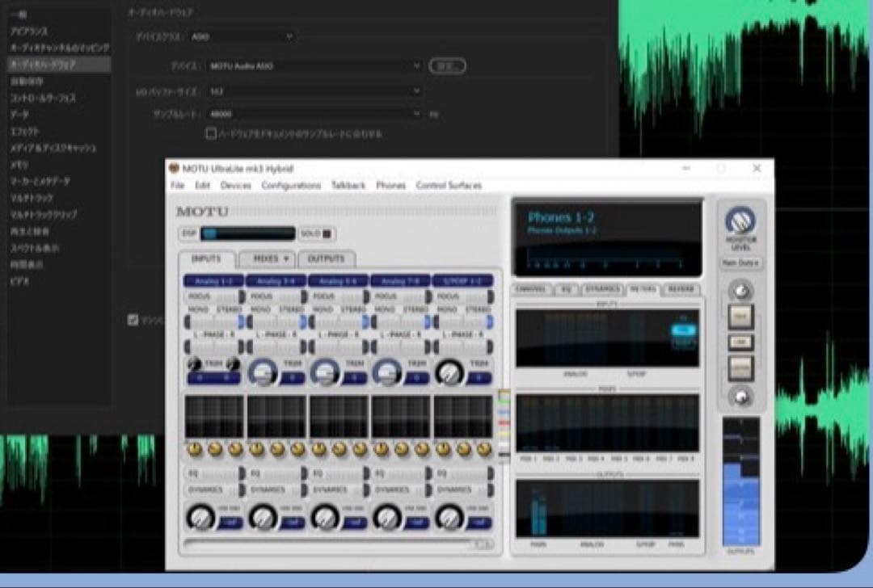Screen dimensions: 873x588
Task: Click the MOTU app icon in title bar
Action: (174, 169)
